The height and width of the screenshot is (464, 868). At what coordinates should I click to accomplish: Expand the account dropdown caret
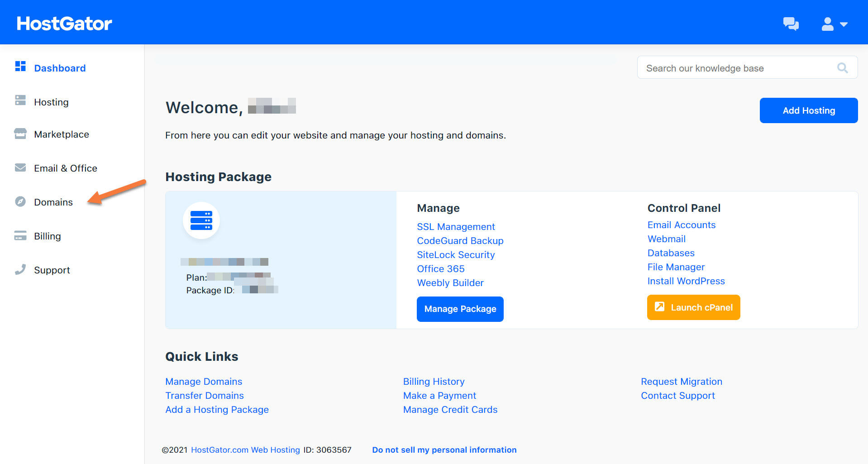coord(844,24)
